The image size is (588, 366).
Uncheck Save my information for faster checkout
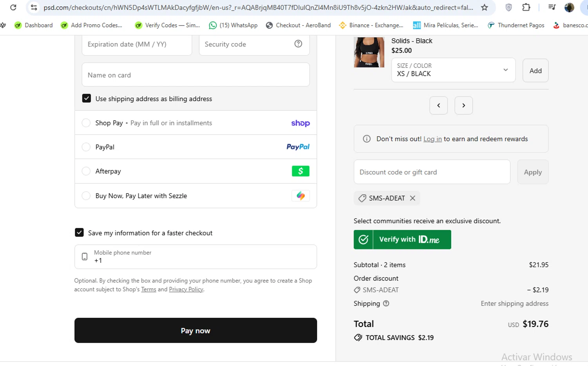pyautogui.click(x=79, y=233)
